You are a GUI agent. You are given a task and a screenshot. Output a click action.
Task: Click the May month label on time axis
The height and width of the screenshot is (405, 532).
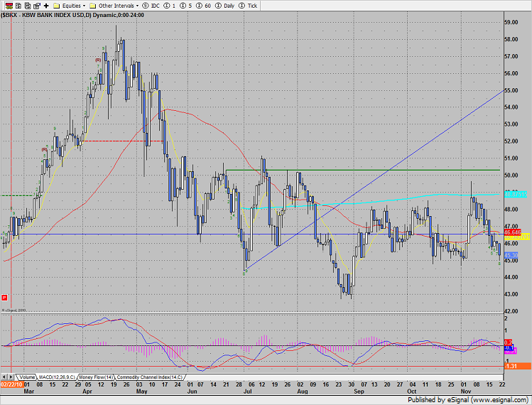pos(141,391)
